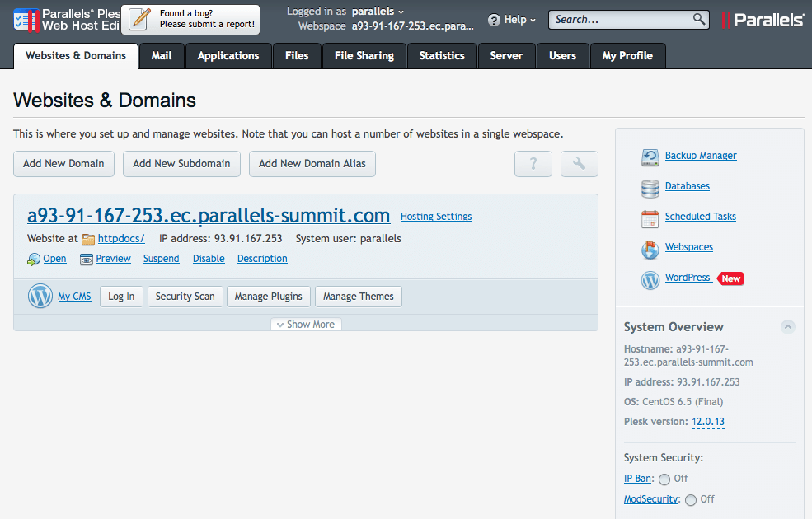
Task: Click the wrench settings button
Action: 579,164
